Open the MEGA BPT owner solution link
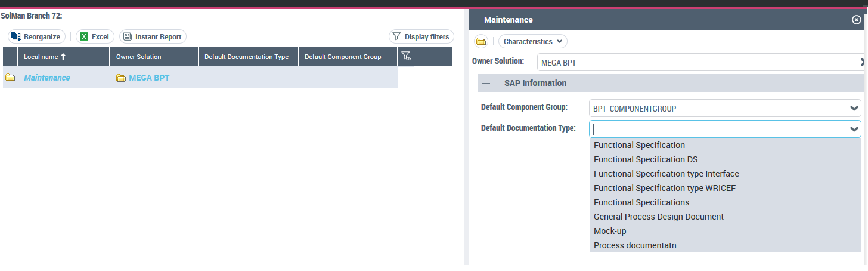The width and height of the screenshot is (868, 271). point(149,78)
